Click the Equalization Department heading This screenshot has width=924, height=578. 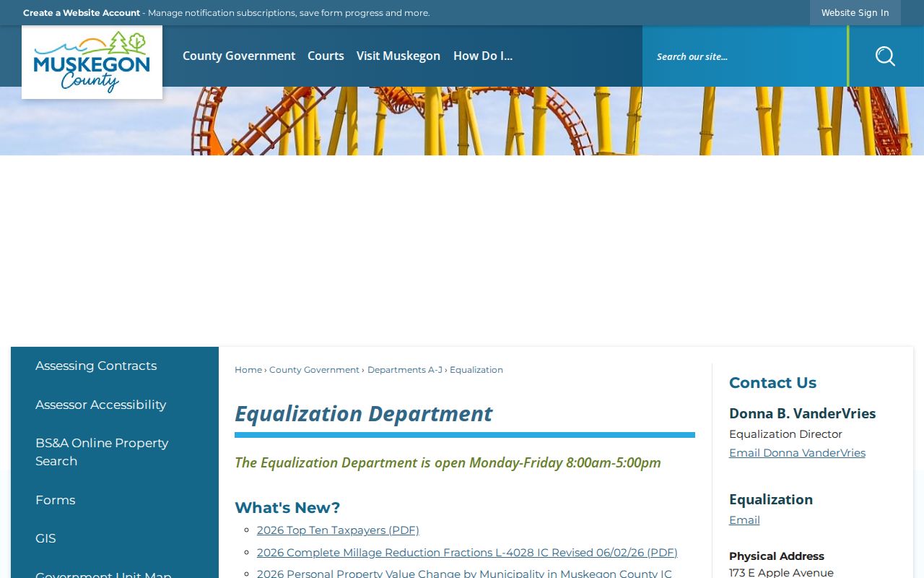[363, 414]
